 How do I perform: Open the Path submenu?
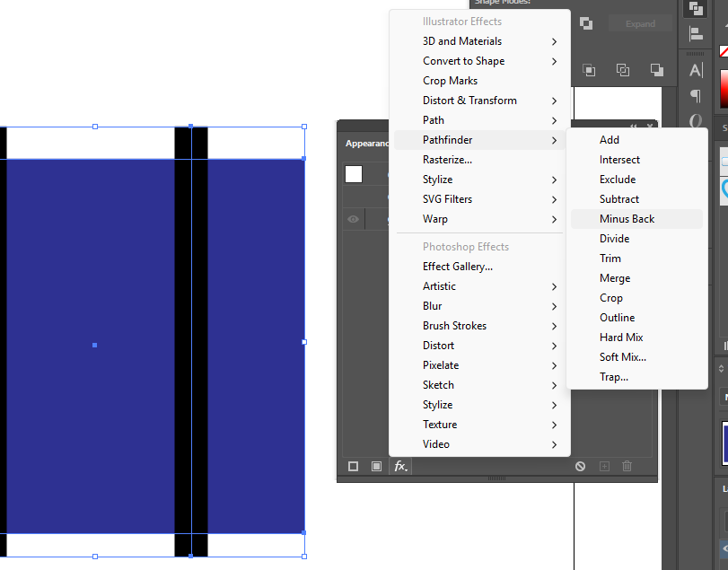click(x=479, y=120)
